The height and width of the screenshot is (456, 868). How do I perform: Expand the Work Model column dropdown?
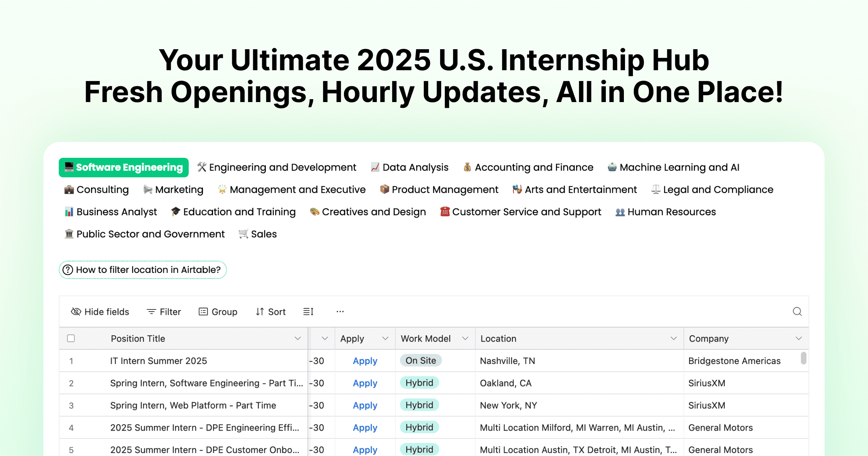465,338
